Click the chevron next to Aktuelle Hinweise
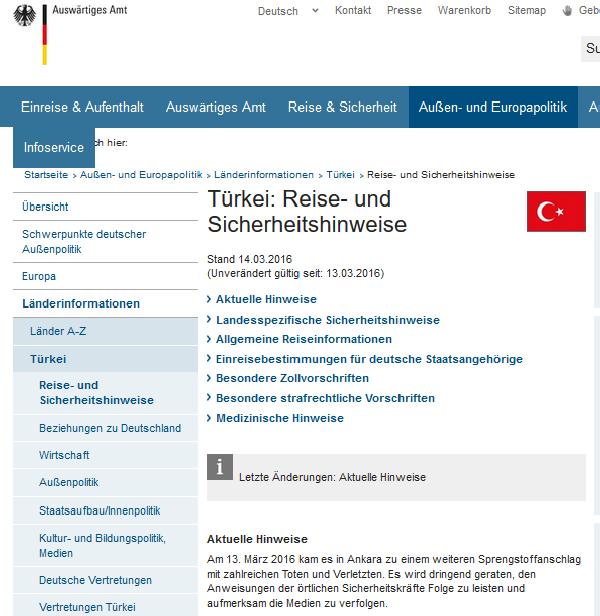The width and height of the screenshot is (600, 616). pyautogui.click(x=209, y=299)
